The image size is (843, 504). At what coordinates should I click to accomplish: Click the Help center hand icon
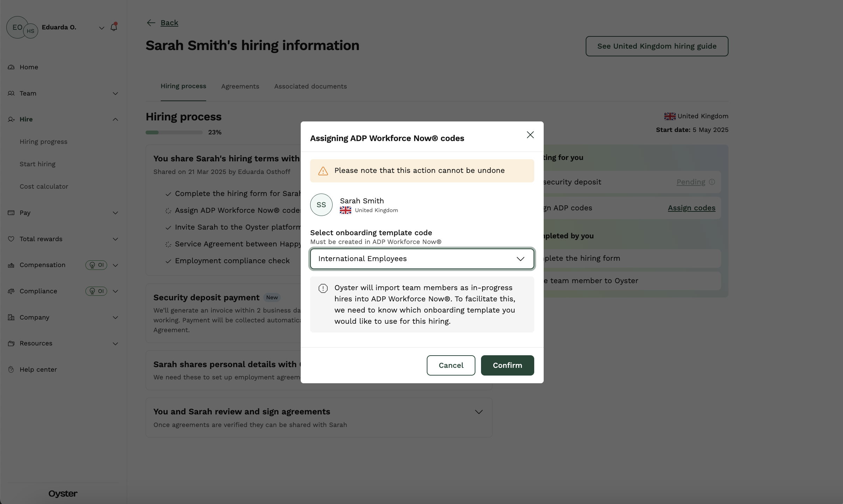point(11,369)
